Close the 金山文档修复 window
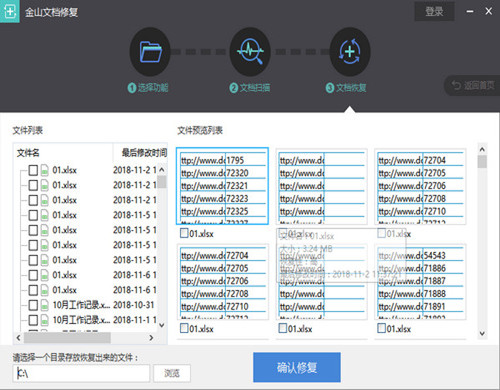The image size is (500, 390). 488,11
